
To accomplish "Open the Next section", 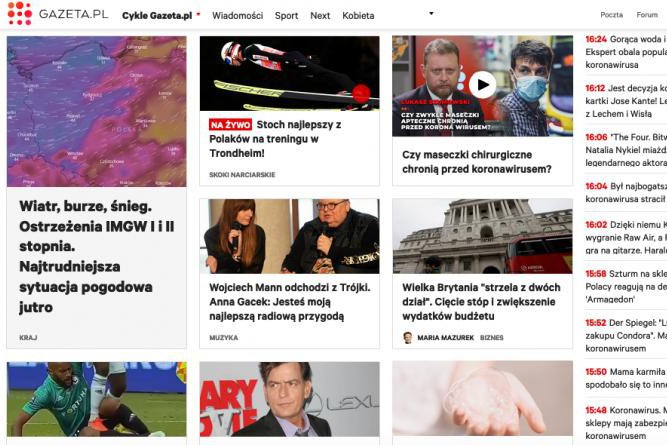I will (320, 16).
